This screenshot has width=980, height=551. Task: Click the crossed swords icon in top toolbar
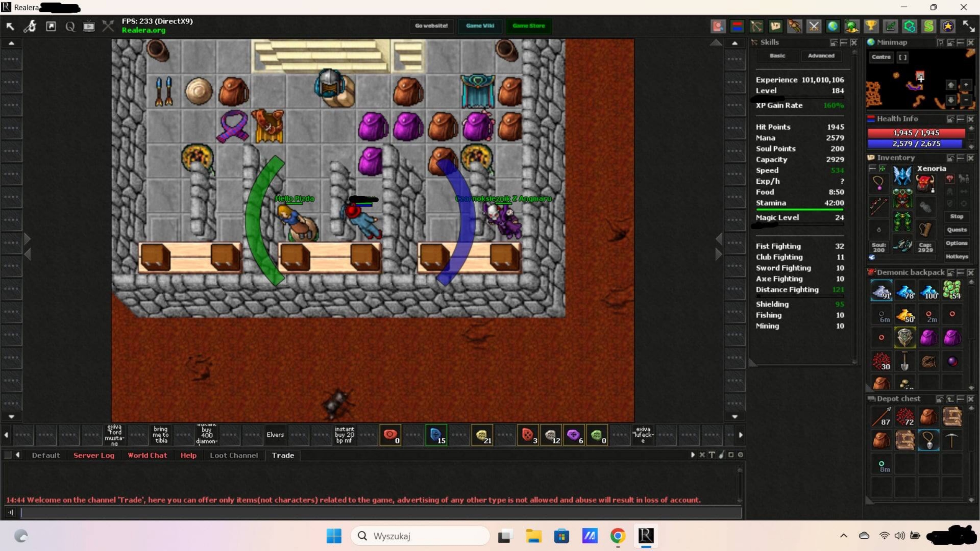click(x=813, y=26)
